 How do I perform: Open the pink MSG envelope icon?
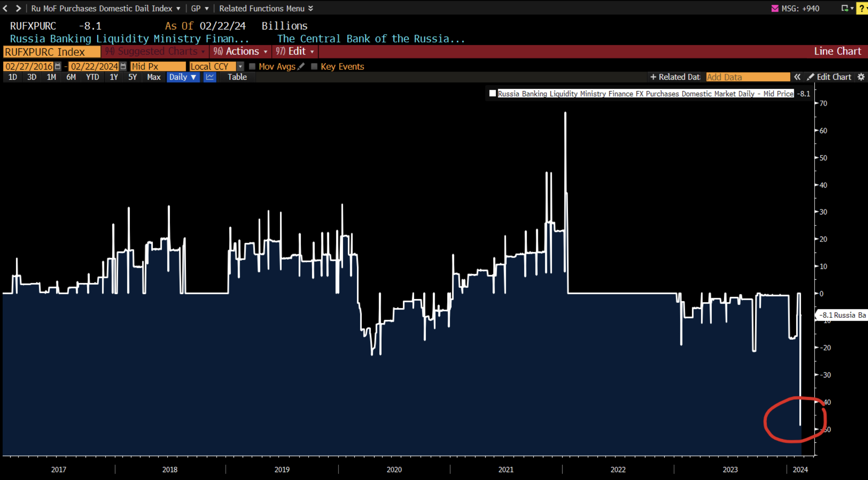click(775, 8)
